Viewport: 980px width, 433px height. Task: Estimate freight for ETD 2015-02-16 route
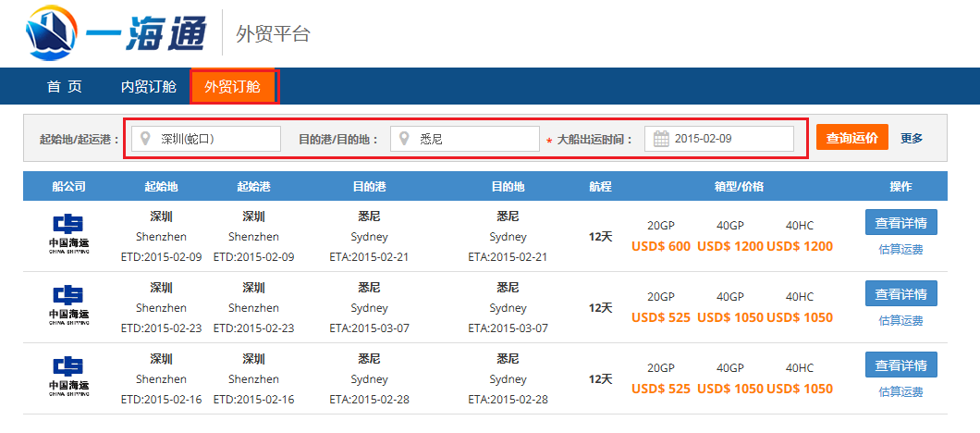click(x=900, y=392)
